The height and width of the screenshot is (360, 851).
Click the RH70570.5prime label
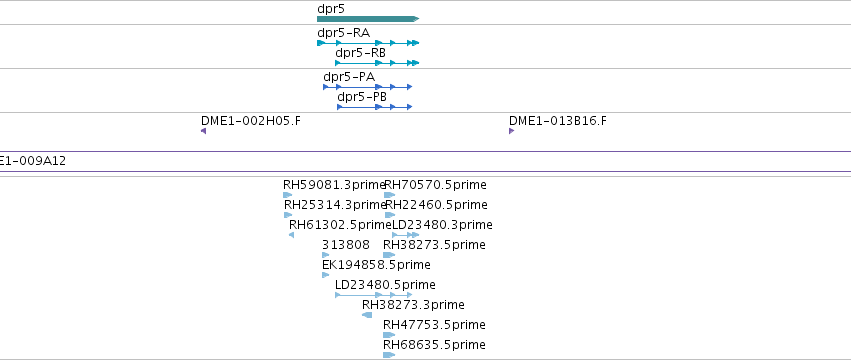tap(435, 185)
